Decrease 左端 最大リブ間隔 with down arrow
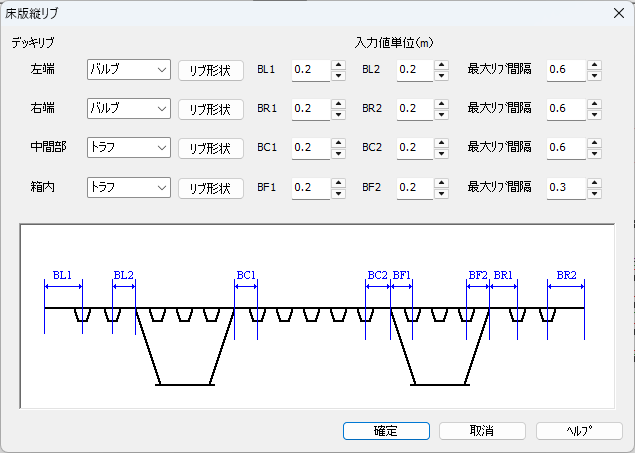Image resolution: width=635 pixels, height=453 pixels. click(595, 76)
